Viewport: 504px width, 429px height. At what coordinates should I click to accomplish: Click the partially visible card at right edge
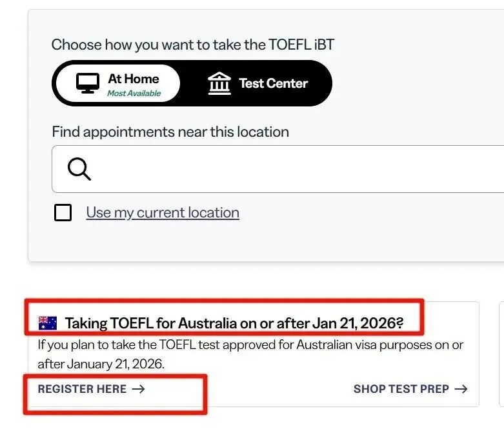pos(501,354)
